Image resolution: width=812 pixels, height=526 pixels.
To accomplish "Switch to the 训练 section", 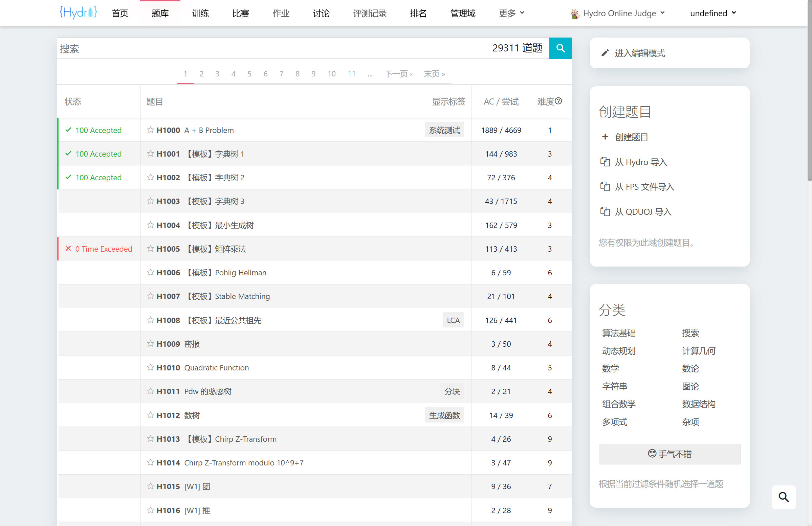I will [x=200, y=14].
